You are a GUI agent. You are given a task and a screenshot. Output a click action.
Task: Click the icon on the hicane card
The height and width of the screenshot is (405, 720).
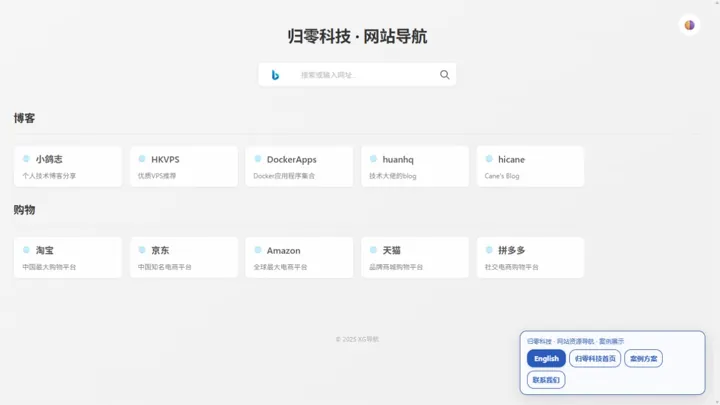click(x=489, y=159)
